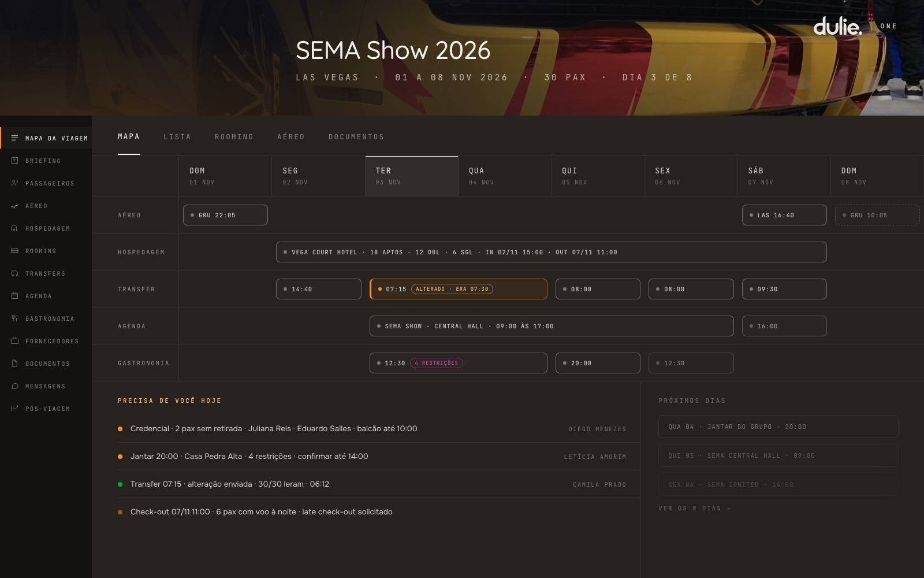Click the Gastronomia cutlery icon
924x578 pixels.
14,318
